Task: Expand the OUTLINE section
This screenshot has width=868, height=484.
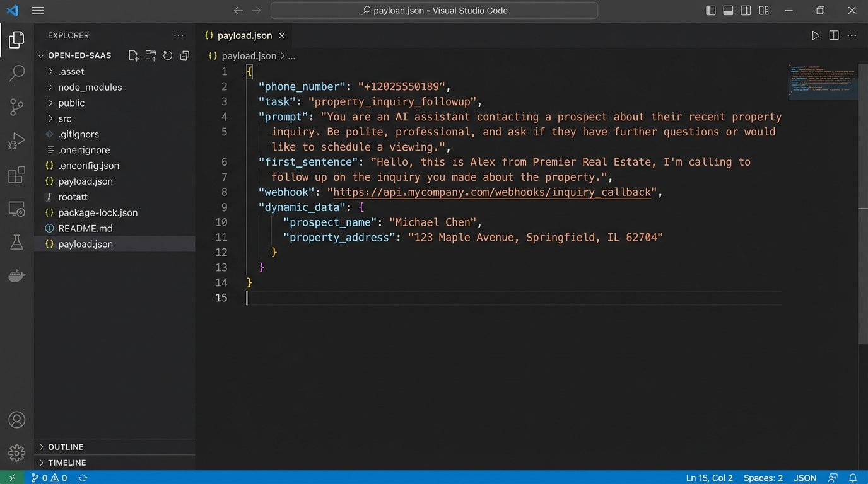Action: click(x=66, y=447)
